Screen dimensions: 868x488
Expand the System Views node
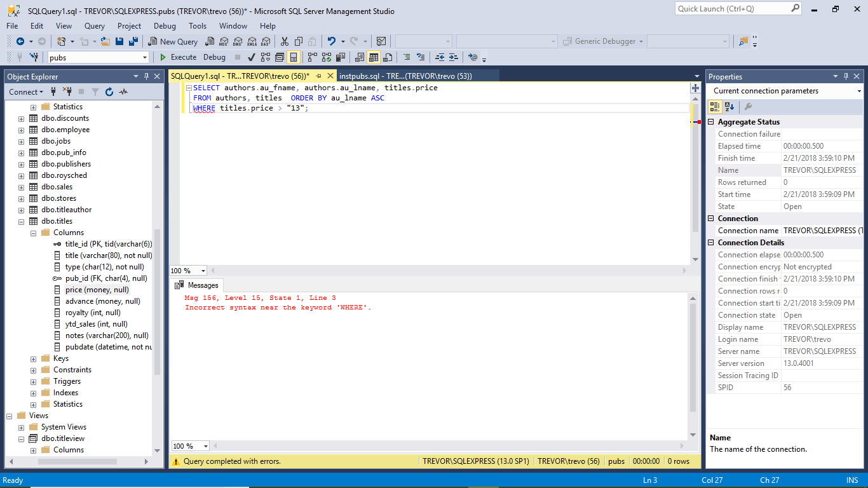22,427
